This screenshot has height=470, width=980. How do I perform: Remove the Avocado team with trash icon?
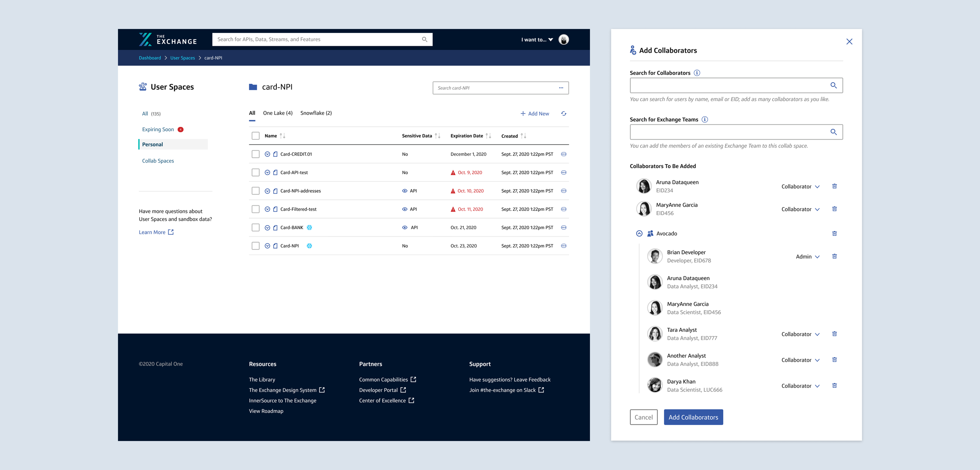pos(834,233)
